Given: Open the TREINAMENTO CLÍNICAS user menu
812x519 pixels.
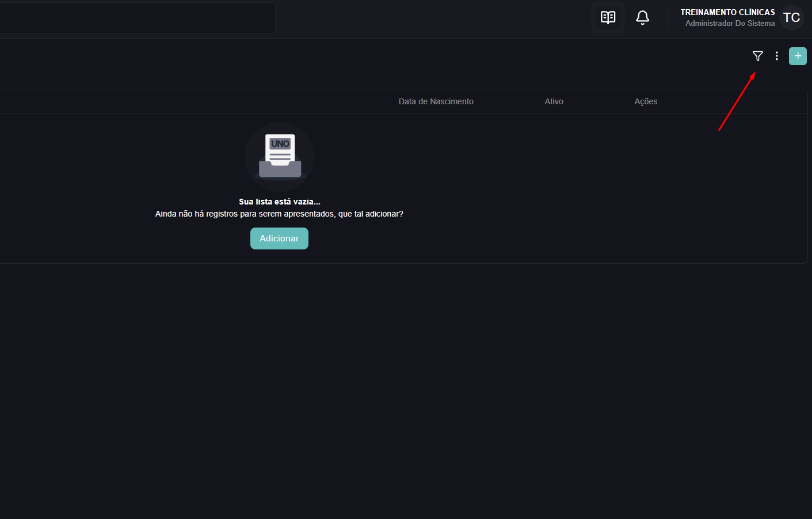Looking at the screenshot, I should pos(727,12).
